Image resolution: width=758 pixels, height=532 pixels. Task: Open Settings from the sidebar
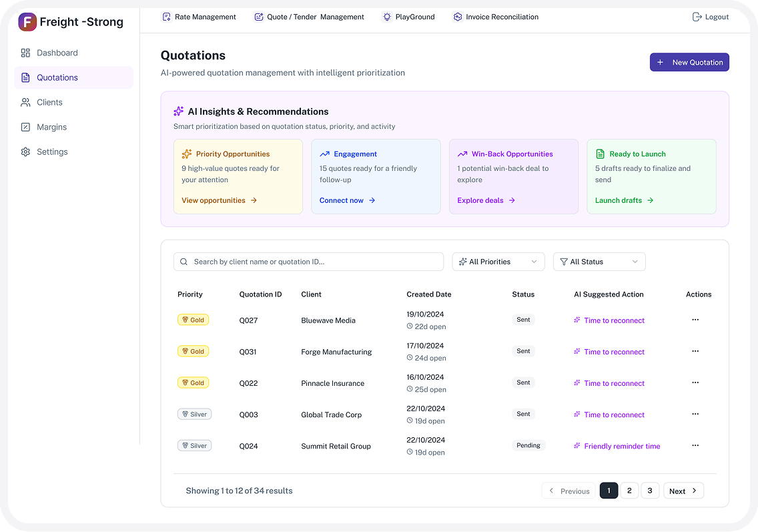52,152
